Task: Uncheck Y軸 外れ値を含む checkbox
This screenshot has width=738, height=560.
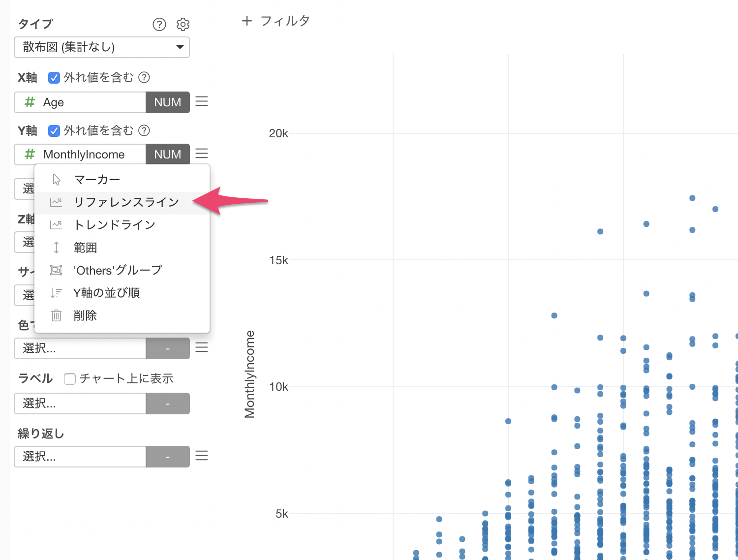Action: pos(54,130)
